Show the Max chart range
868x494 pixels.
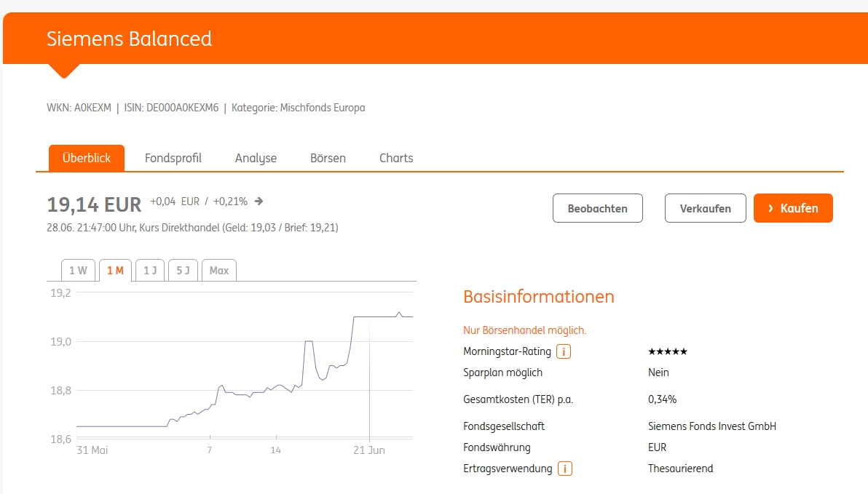click(219, 271)
